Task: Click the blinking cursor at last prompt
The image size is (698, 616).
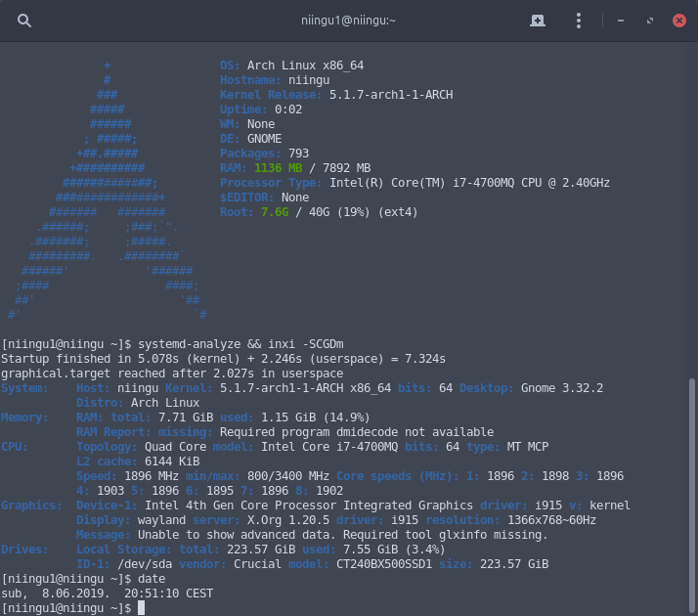Action: (x=141, y=607)
